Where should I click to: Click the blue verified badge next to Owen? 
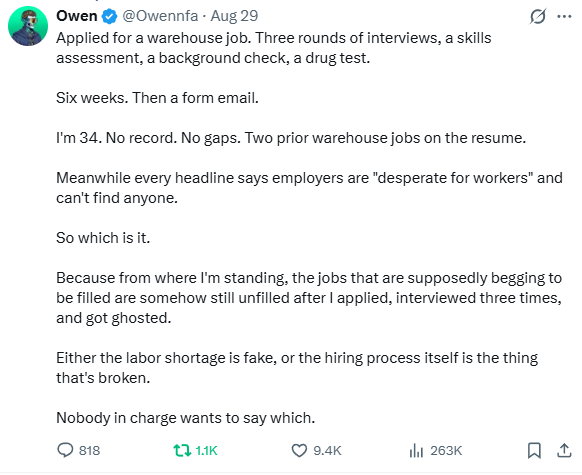pyautogui.click(x=109, y=16)
